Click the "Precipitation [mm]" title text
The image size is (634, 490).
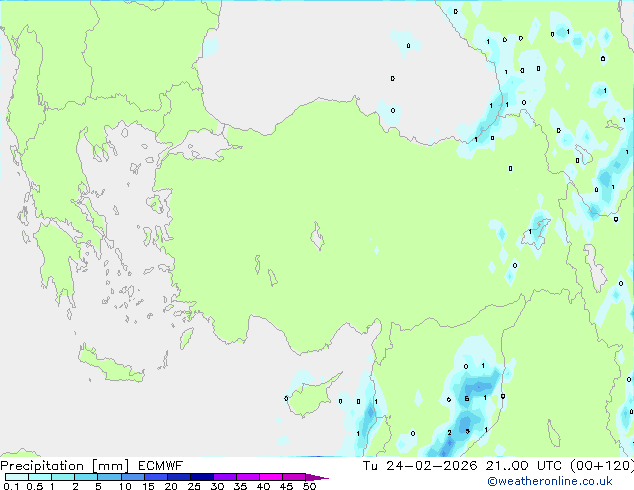click(x=65, y=466)
